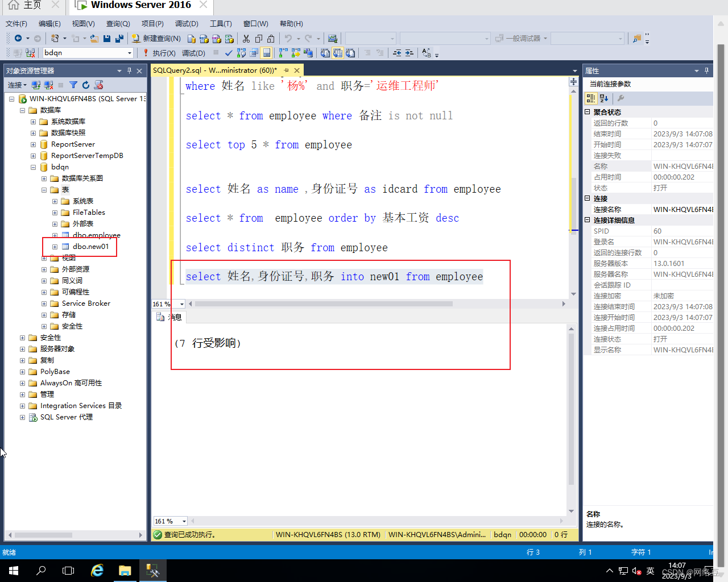Open taskbar search magnifier
Screen dimensions: 728x582
pos(41,571)
